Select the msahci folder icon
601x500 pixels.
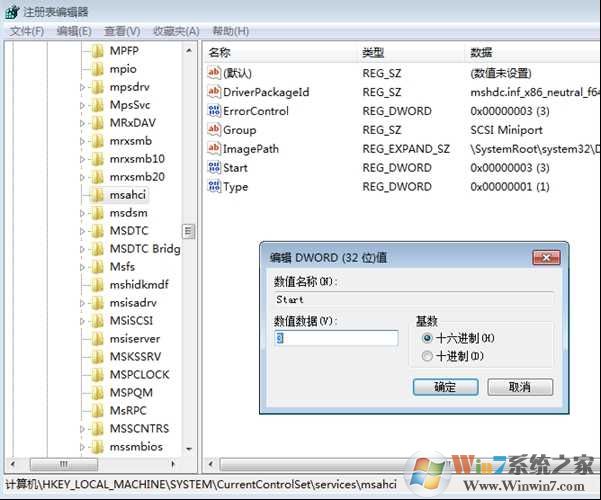(98, 195)
